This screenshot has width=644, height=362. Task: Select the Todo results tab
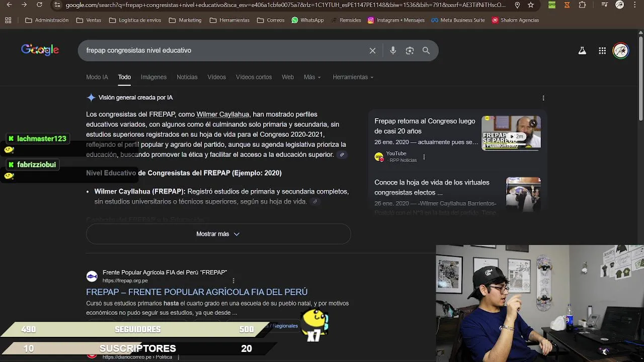pyautogui.click(x=124, y=77)
